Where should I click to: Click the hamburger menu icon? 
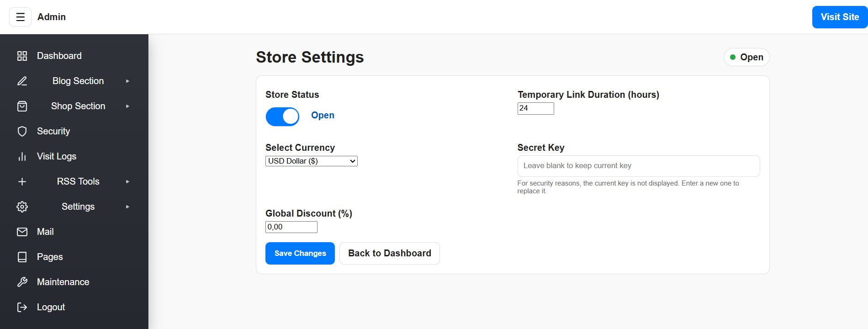point(20,17)
